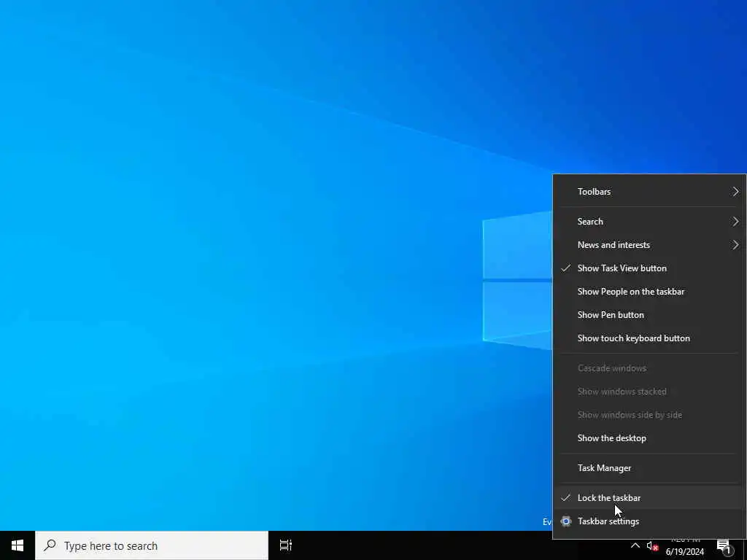Click the magnifier icon in search box
Viewport: 747px width, 560px height.
coord(50,545)
